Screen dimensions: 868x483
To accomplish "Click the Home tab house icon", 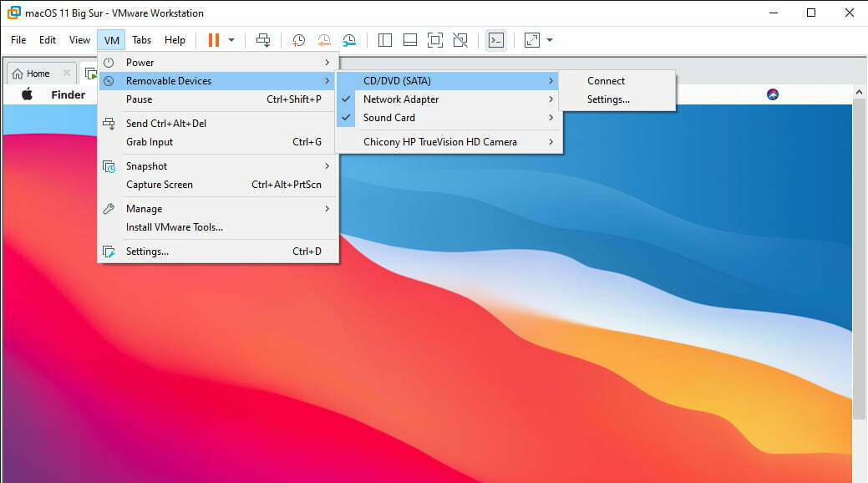I will click(18, 74).
